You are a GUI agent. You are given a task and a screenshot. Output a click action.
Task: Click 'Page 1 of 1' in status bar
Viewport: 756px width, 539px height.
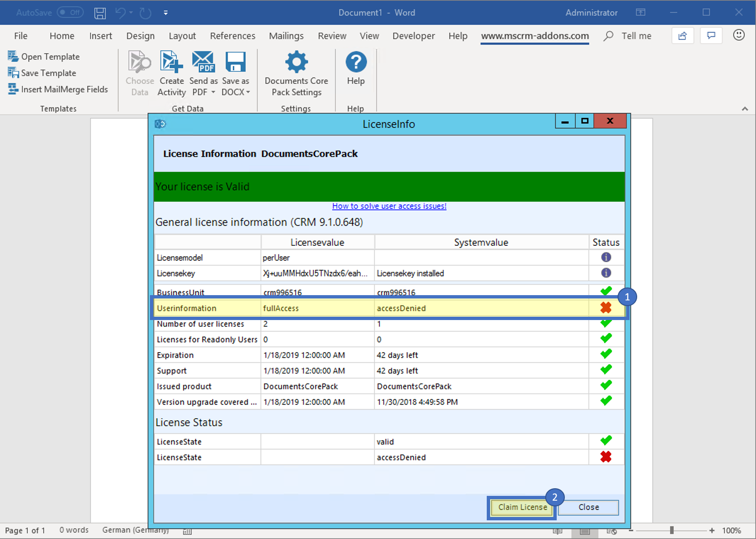[x=25, y=530]
